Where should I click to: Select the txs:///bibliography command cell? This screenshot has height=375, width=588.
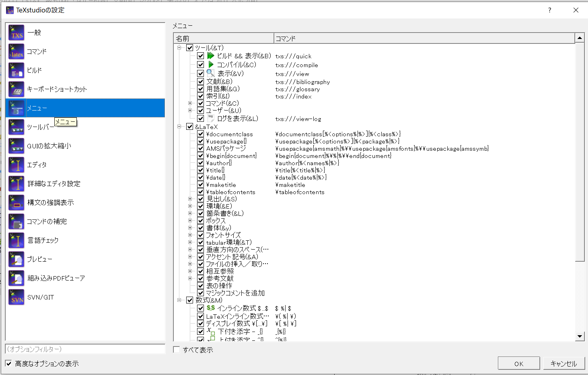(x=302, y=82)
